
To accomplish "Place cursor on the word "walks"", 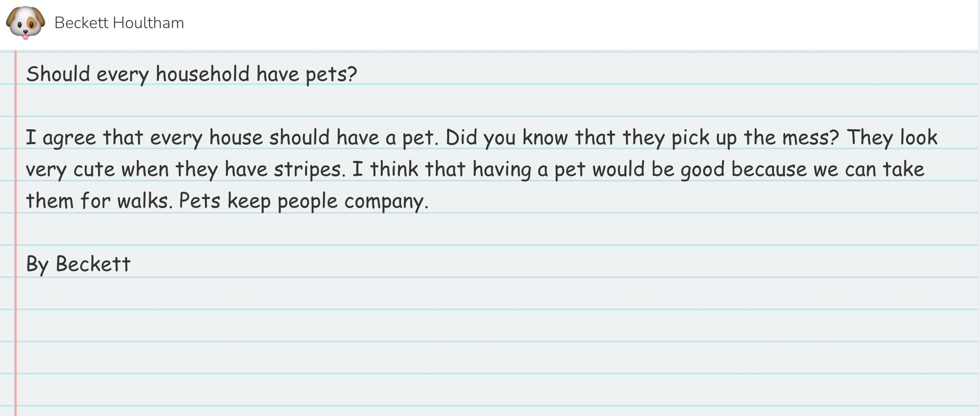I will tap(142, 201).
